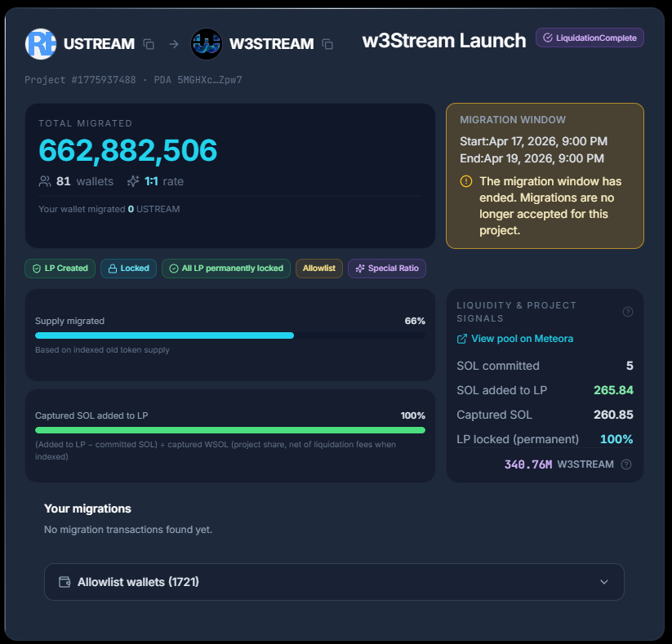Click LP locked (permanent) 100% value
The width and height of the screenshot is (672, 644).
point(616,439)
